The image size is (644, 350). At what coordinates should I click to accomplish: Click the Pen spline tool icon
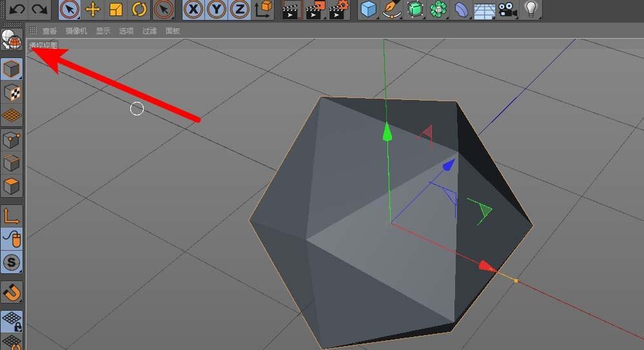point(391,9)
